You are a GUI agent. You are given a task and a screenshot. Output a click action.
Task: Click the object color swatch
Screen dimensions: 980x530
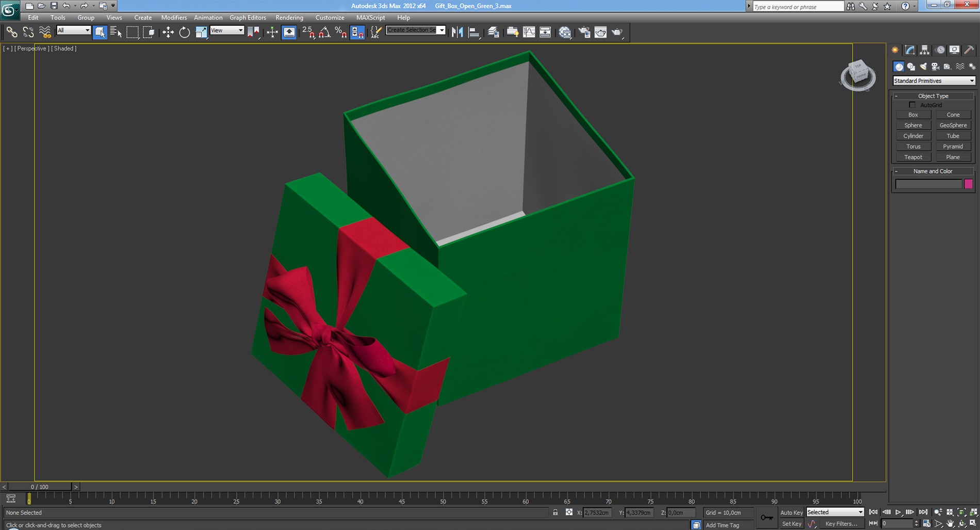tap(969, 184)
